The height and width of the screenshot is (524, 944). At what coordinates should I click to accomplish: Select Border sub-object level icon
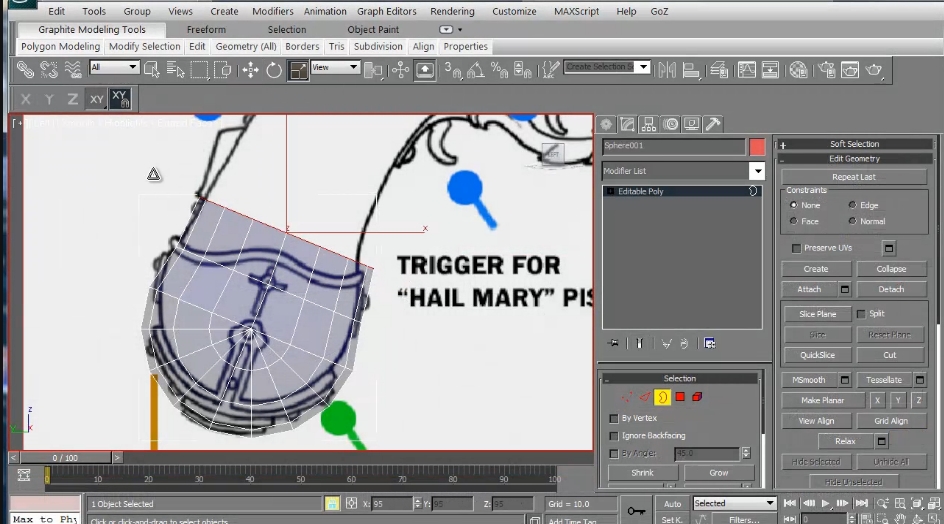point(662,396)
